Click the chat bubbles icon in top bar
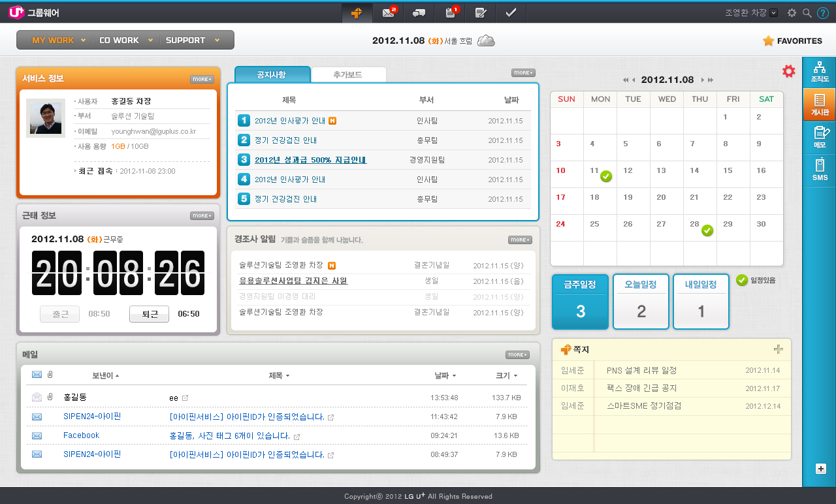The image size is (836, 504). (419, 12)
